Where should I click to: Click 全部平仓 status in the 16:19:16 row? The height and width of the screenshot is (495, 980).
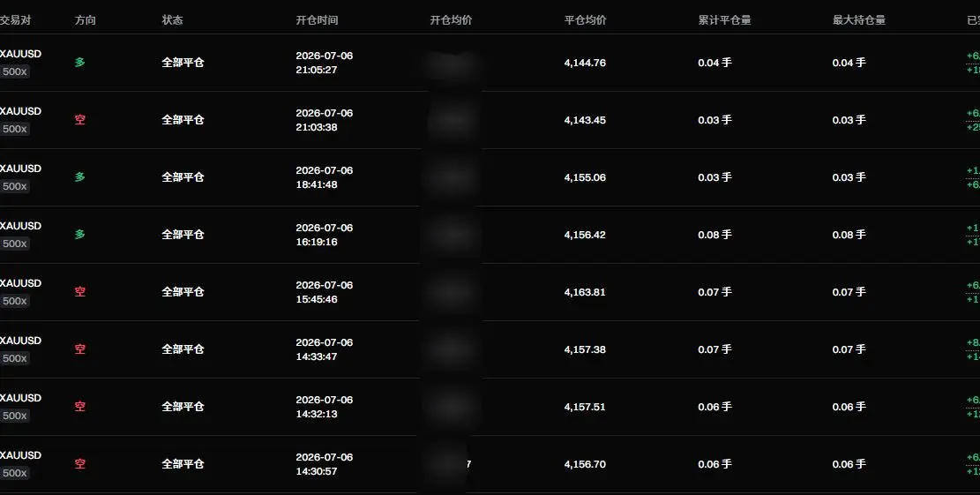(x=183, y=235)
